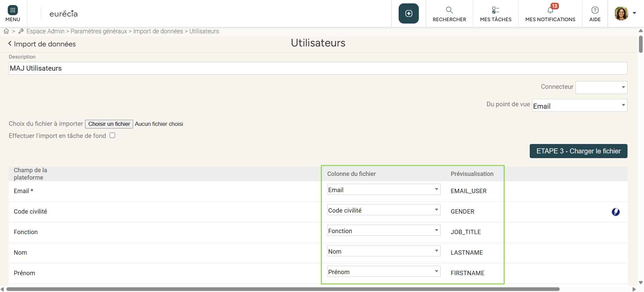Image resolution: width=644 pixels, height=292 pixels.
Task: Go to Paramètres généraux breadcrumb
Action: pos(99,31)
